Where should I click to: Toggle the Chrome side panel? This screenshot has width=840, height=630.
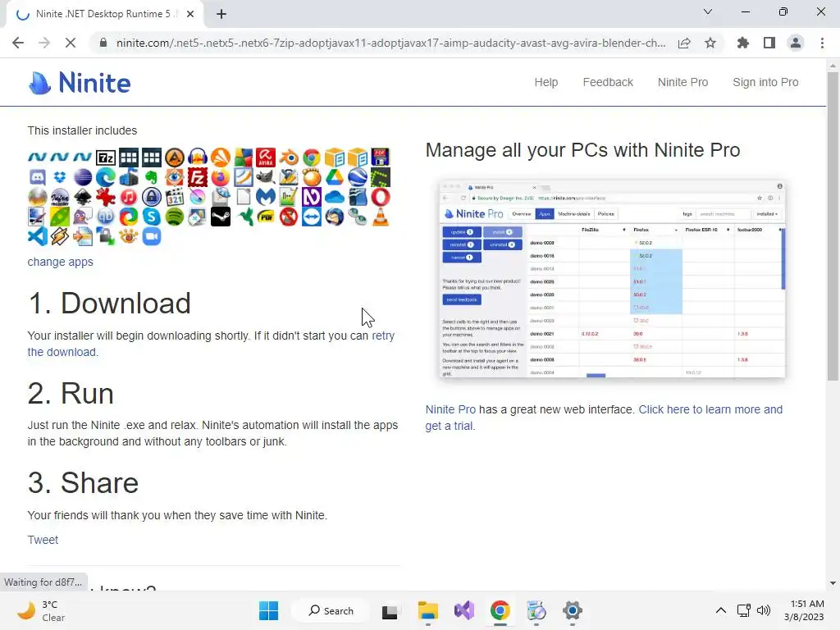pos(769,43)
